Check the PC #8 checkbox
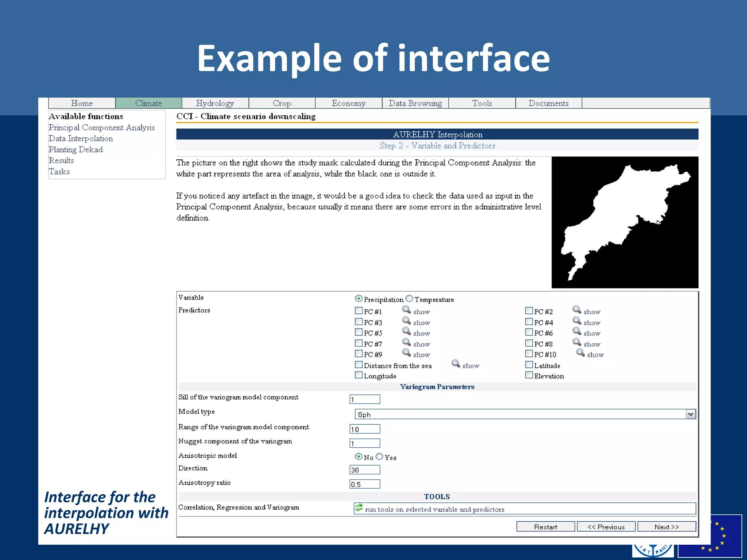 529,343
